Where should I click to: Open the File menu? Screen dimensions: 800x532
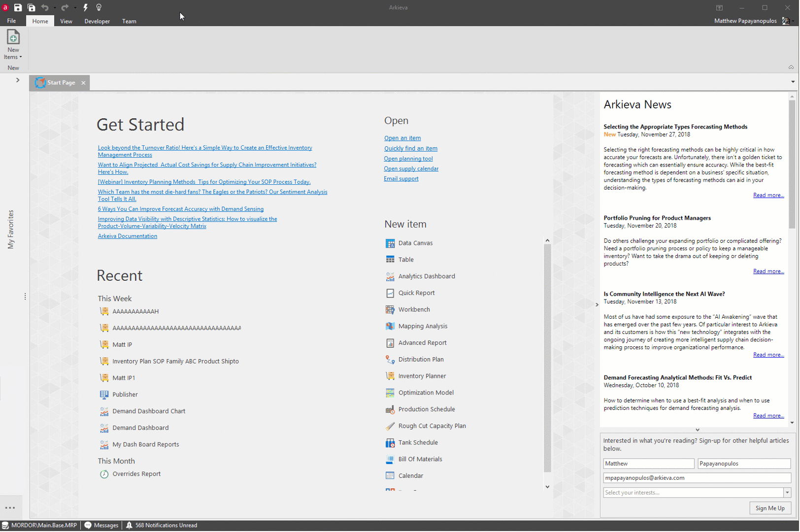11,21
